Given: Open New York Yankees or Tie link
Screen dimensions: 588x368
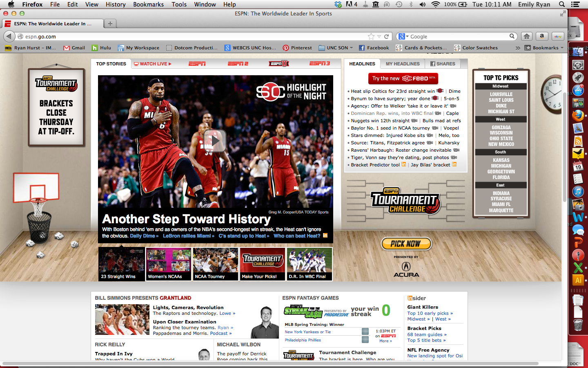Looking at the screenshot, I should tap(308, 332).
